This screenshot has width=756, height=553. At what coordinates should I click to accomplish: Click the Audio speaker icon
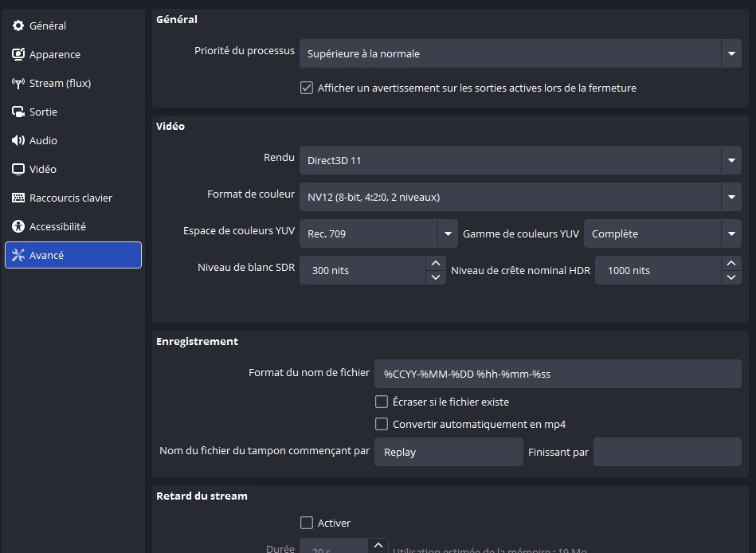(18, 141)
